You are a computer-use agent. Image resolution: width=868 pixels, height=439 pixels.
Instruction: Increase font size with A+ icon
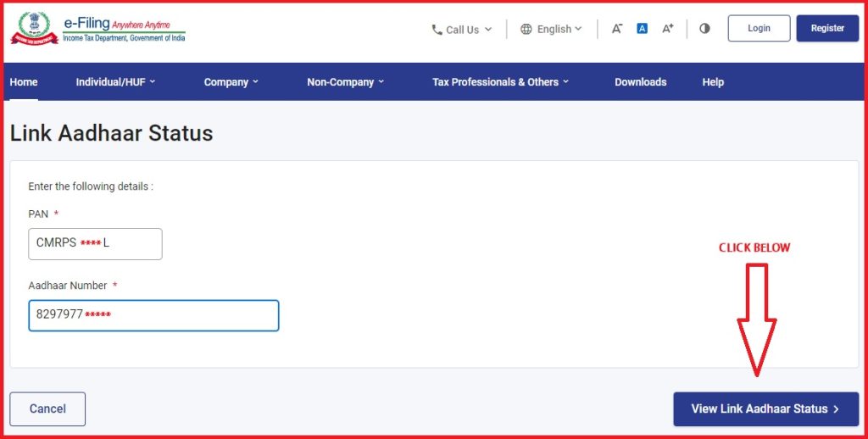click(668, 28)
